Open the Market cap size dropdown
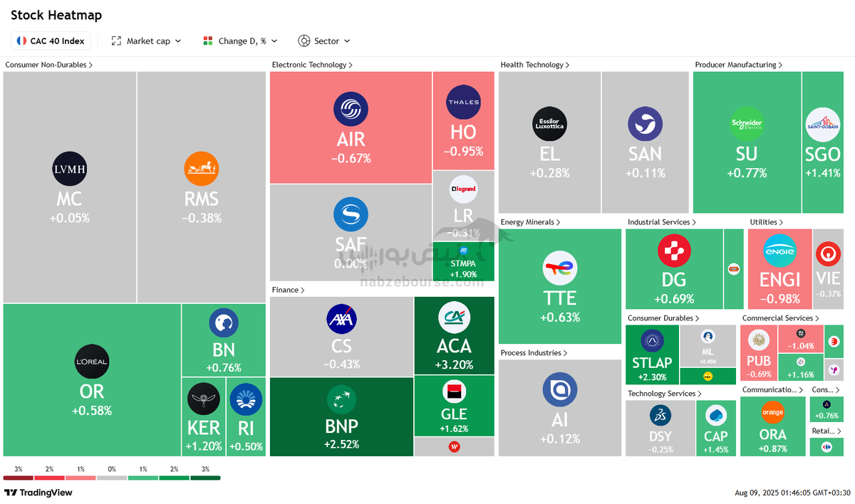Screen dimensions: 855x504 coord(146,41)
